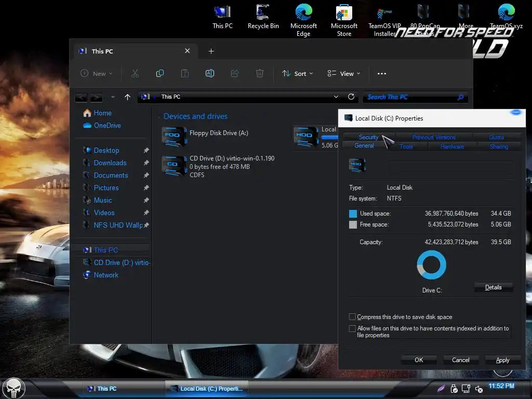Select the Floppy Disk Drive (A:) icon

[x=175, y=137]
